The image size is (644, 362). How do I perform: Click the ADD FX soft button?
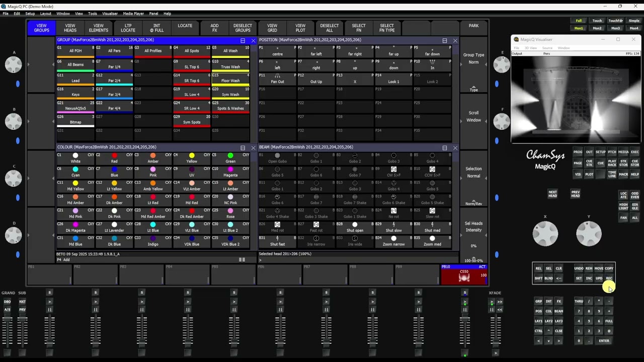pos(214,28)
